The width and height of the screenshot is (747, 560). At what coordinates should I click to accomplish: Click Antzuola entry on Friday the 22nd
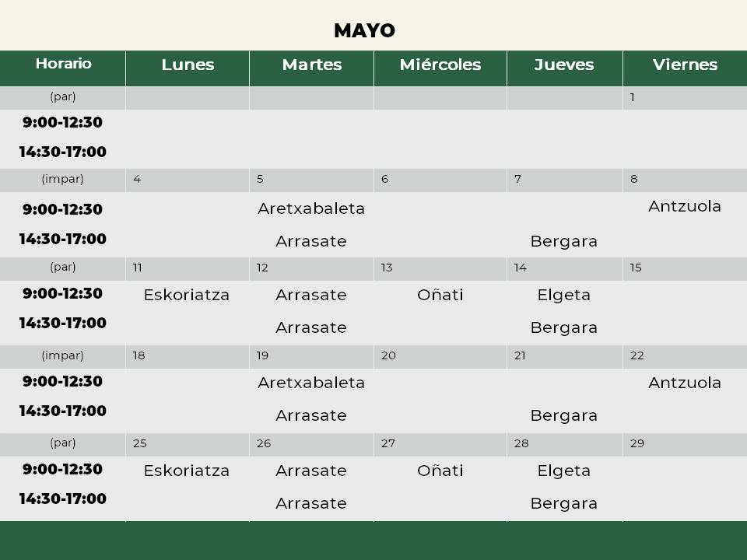coord(685,383)
